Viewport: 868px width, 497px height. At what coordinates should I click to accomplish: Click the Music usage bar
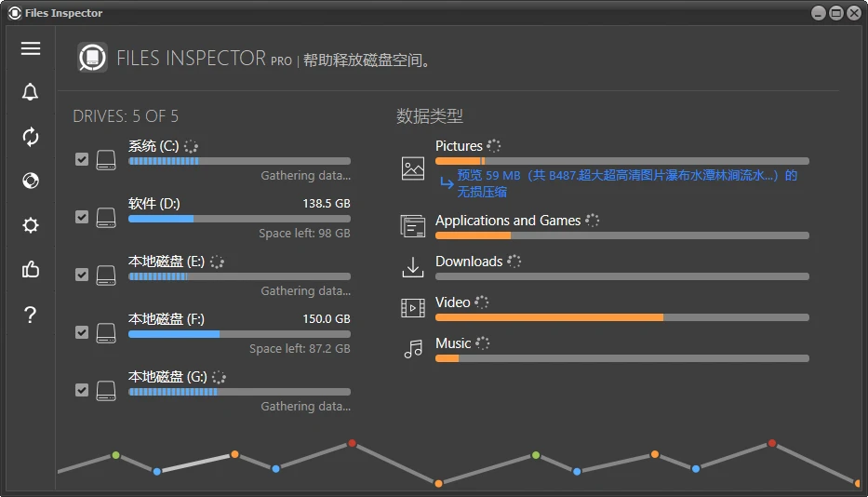(622, 358)
